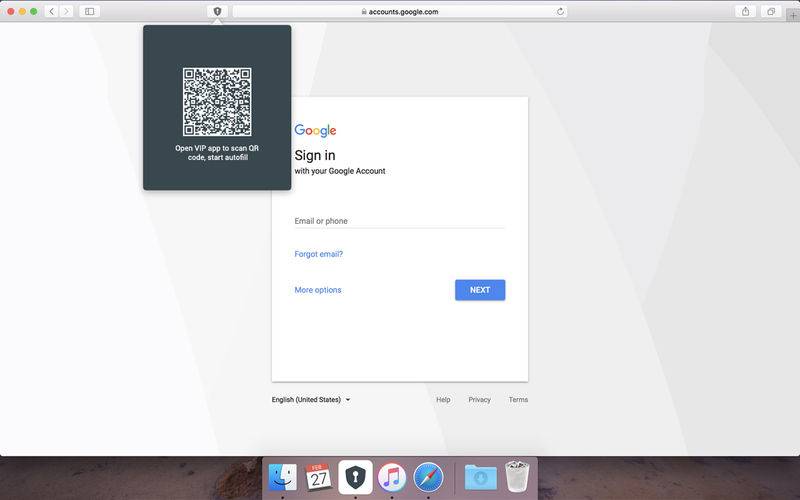
Task: Reload the page with refresh icon
Action: click(x=560, y=11)
